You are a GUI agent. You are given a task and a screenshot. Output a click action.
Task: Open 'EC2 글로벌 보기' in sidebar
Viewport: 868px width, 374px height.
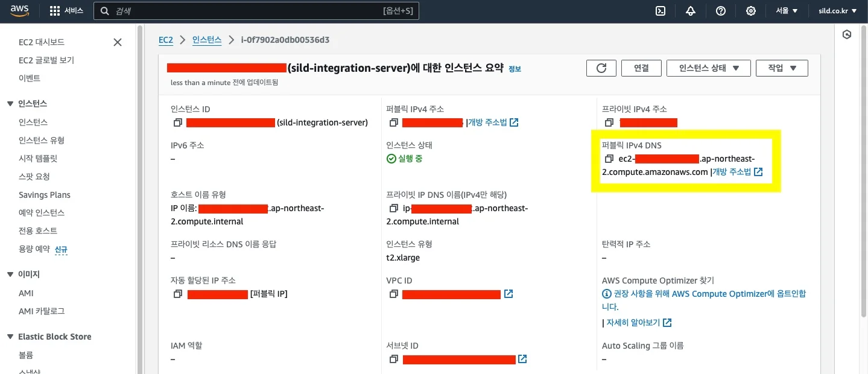point(46,60)
